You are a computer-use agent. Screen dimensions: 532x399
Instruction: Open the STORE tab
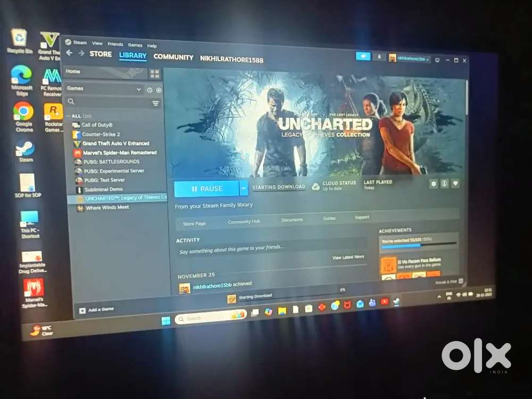tap(101, 54)
